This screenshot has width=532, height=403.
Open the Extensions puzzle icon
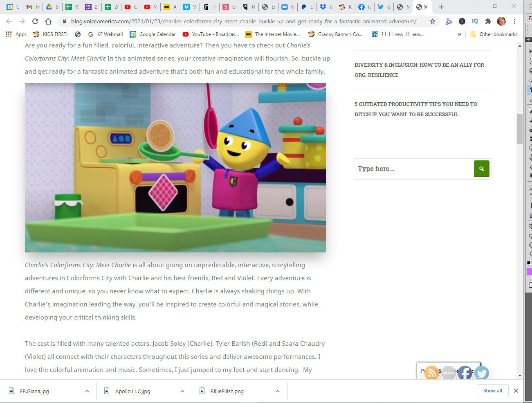488,21
